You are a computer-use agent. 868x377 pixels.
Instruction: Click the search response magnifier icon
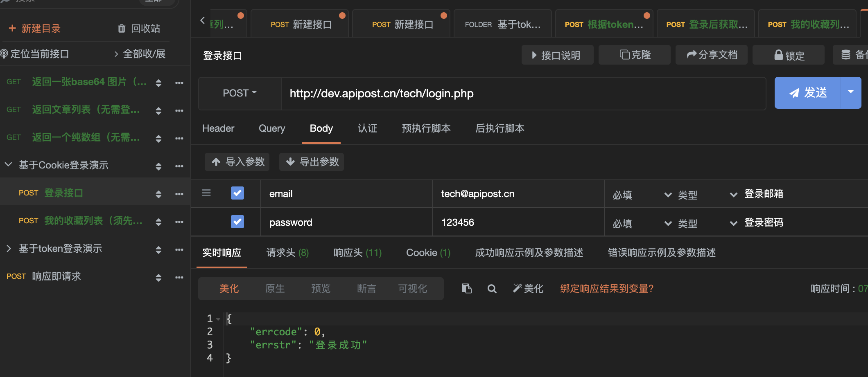point(492,289)
